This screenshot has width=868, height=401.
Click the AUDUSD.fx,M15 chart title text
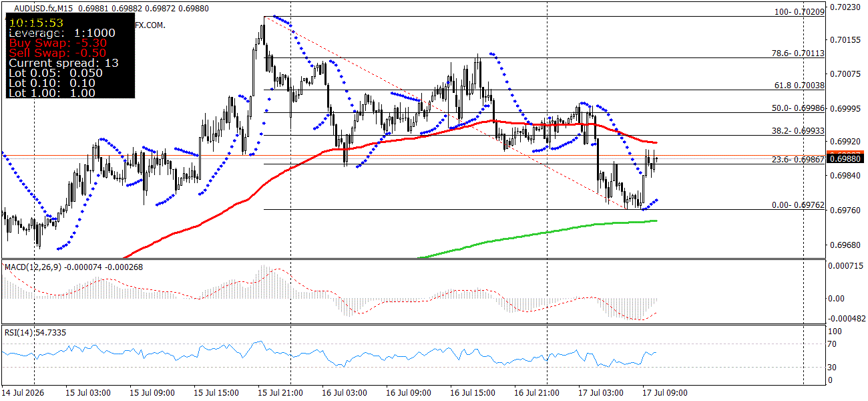(x=44, y=9)
